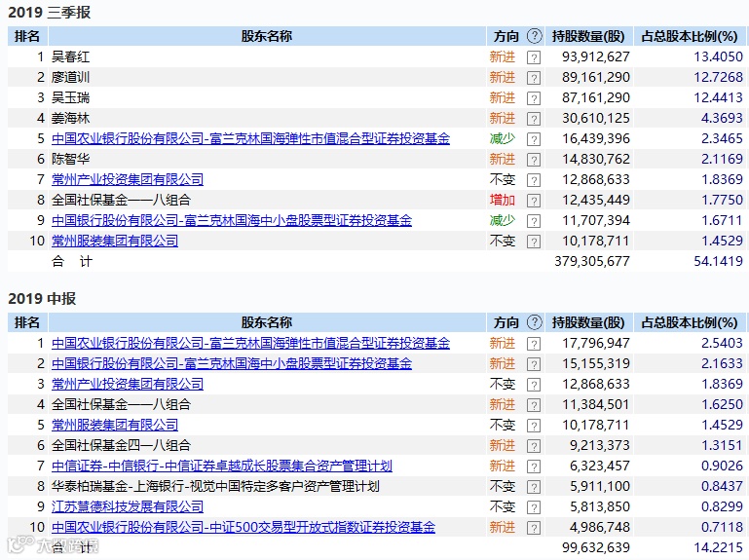Open 中信证券卓越成长股票集合资产管理计划 link
This screenshot has width=749, height=560.
[222, 466]
